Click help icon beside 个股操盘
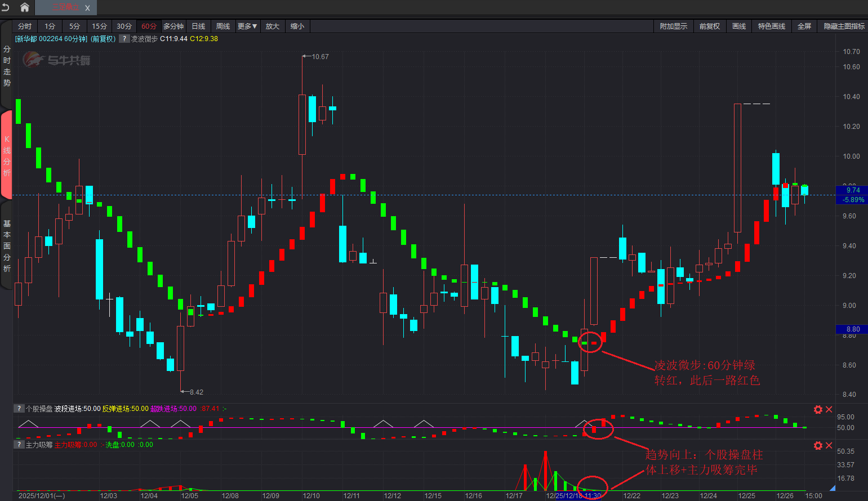This screenshot has width=868, height=501. click(19, 409)
